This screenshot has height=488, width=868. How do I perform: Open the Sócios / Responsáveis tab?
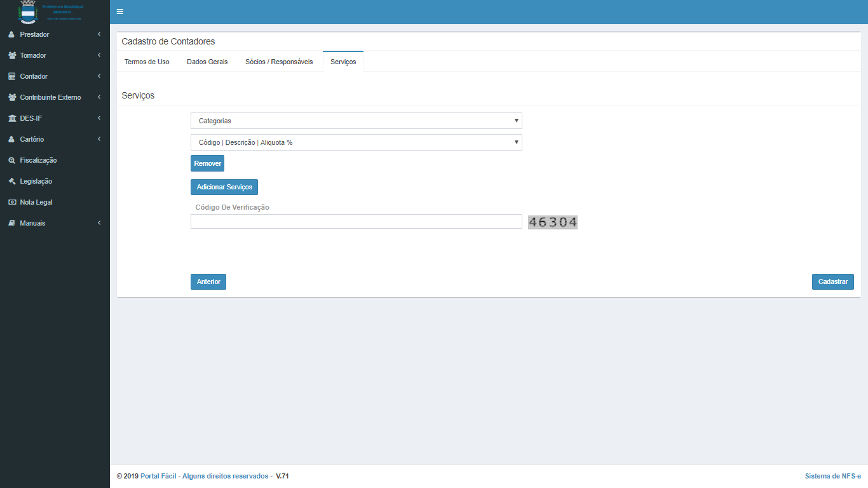tap(279, 62)
